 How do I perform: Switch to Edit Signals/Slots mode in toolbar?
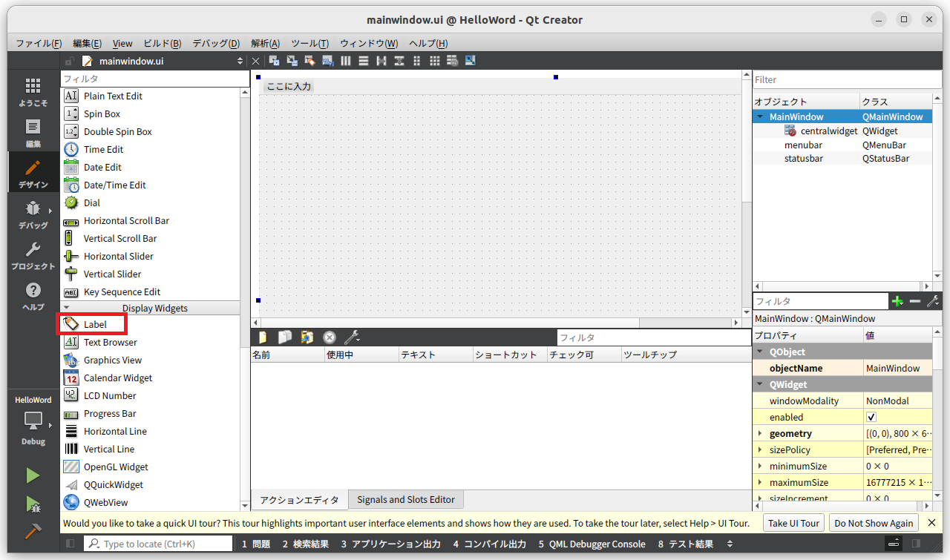click(291, 60)
